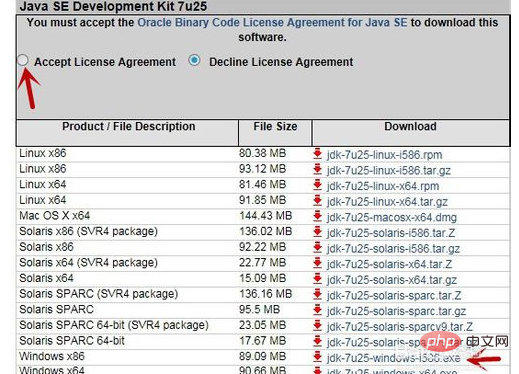Click the 136.02 MB file size cell

(x=265, y=231)
